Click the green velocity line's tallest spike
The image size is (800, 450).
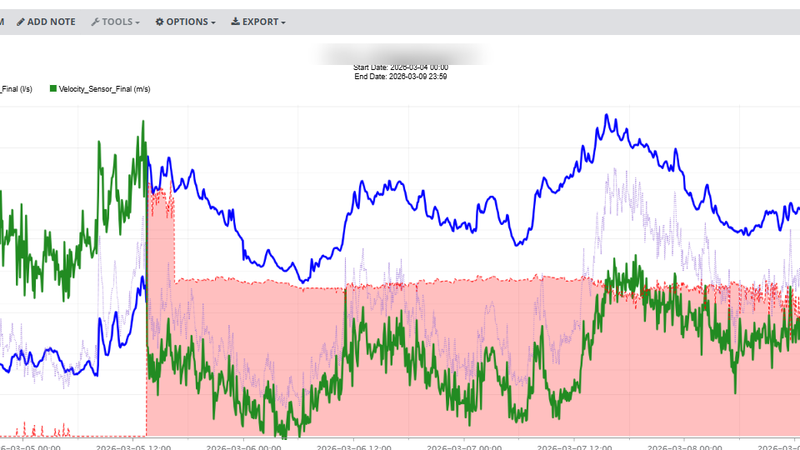(143, 122)
